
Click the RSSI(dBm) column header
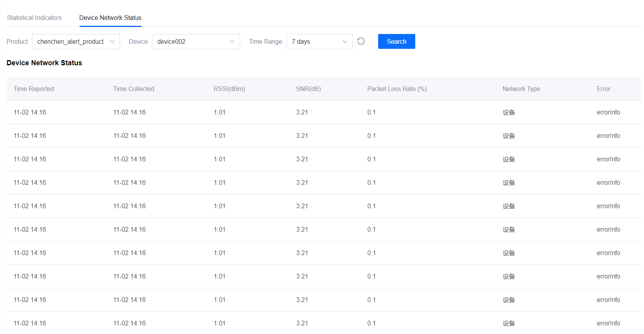click(x=229, y=89)
